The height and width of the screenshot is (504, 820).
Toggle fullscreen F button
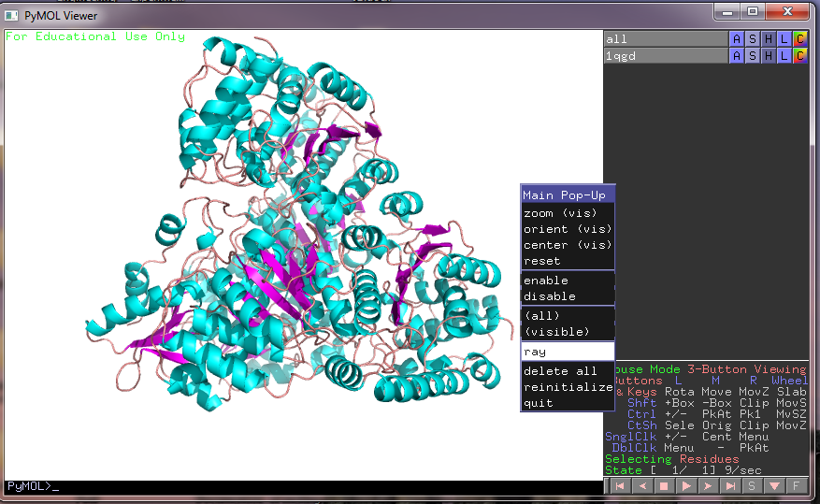coord(796,486)
